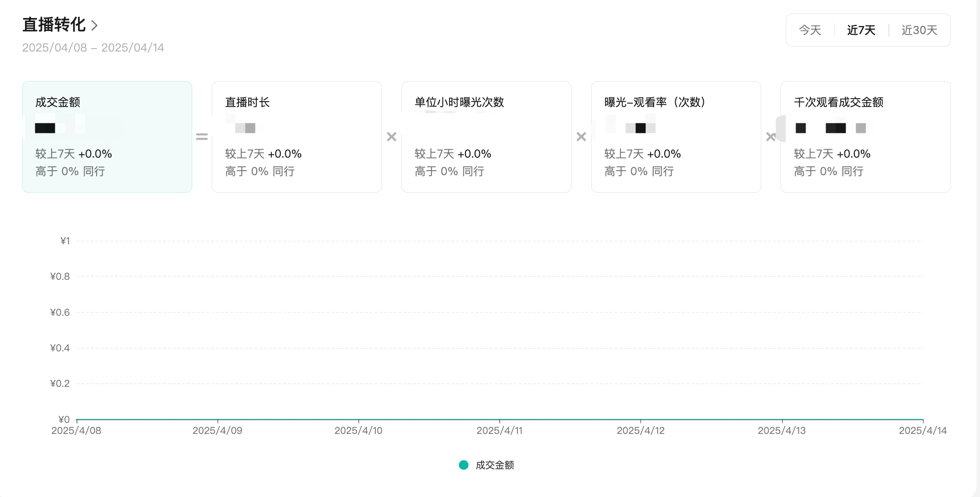Switch to the 近30天 time range

point(919,31)
